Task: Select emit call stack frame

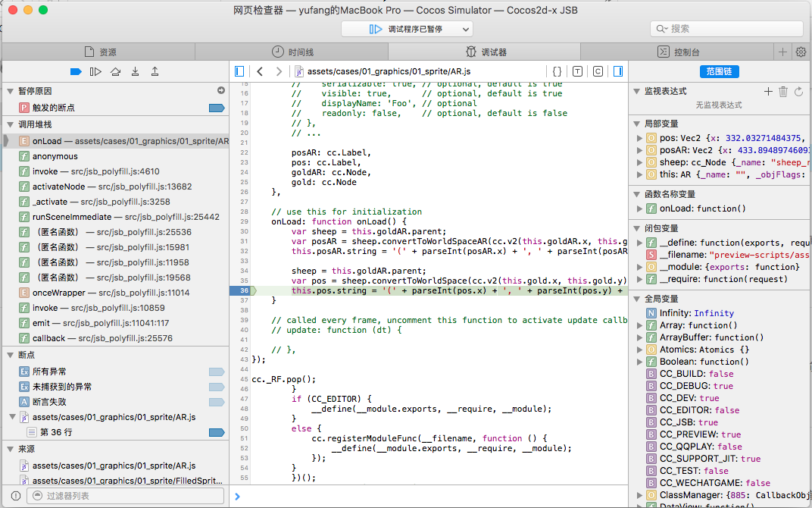Action: tap(116, 323)
